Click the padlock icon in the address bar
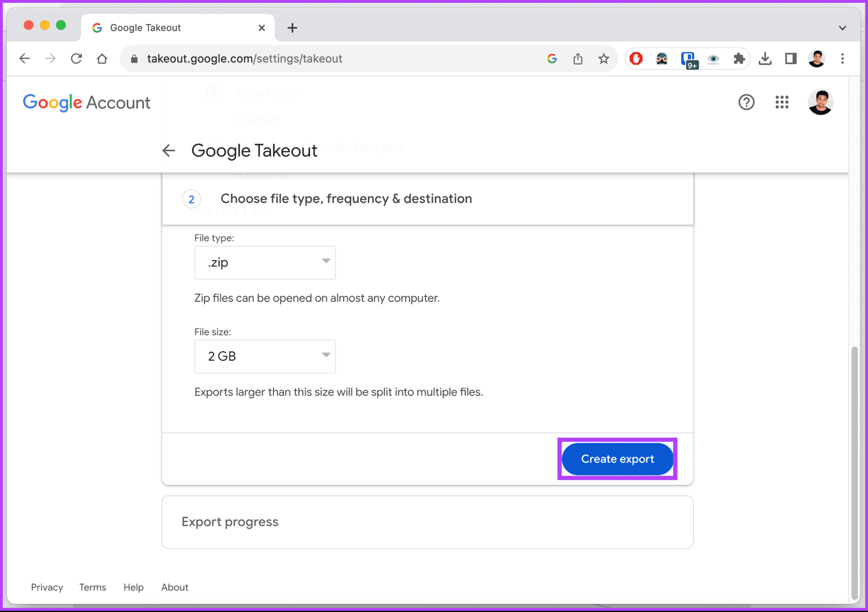This screenshot has height=612, width=868. (134, 58)
